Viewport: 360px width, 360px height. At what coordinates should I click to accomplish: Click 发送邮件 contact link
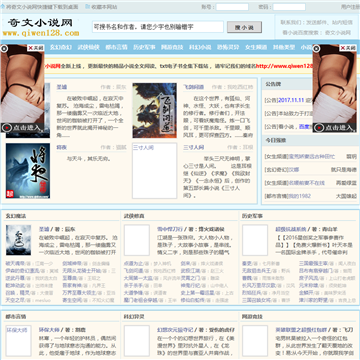click(316, 23)
